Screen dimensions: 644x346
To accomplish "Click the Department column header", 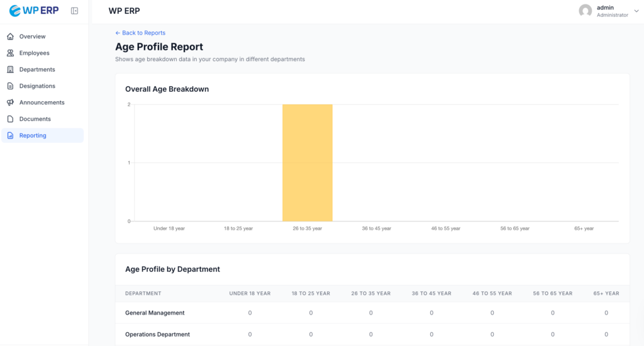I will 143,293.
